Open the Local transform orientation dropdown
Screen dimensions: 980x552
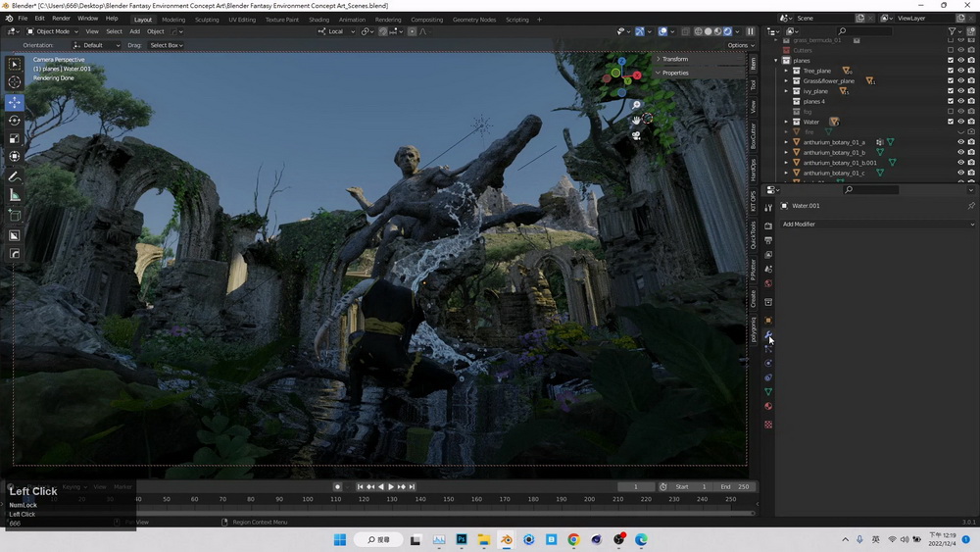(336, 31)
